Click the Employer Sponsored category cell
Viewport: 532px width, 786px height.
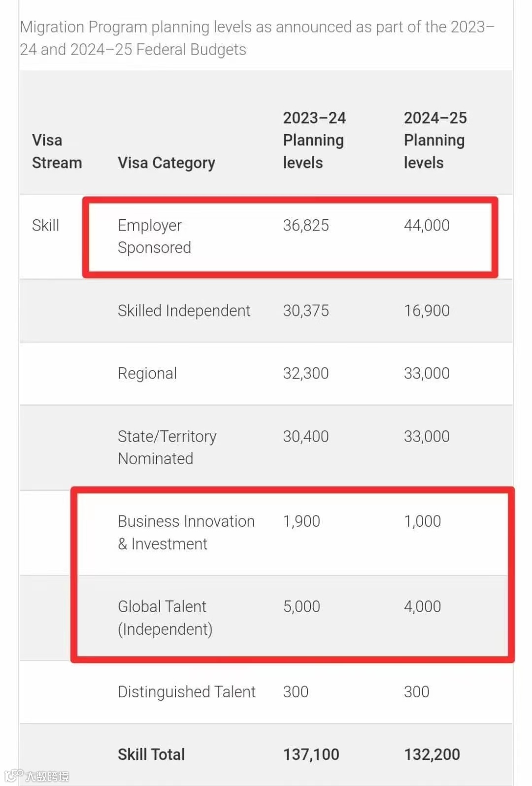[x=154, y=236]
